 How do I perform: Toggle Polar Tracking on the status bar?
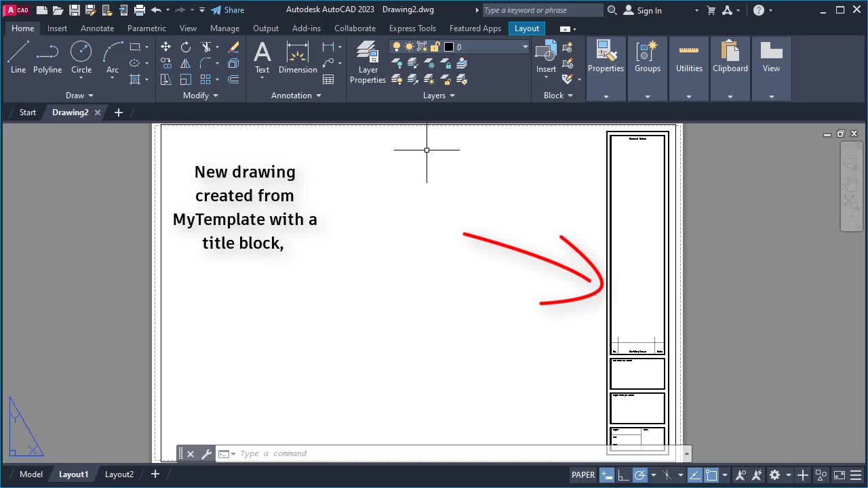(x=640, y=474)
